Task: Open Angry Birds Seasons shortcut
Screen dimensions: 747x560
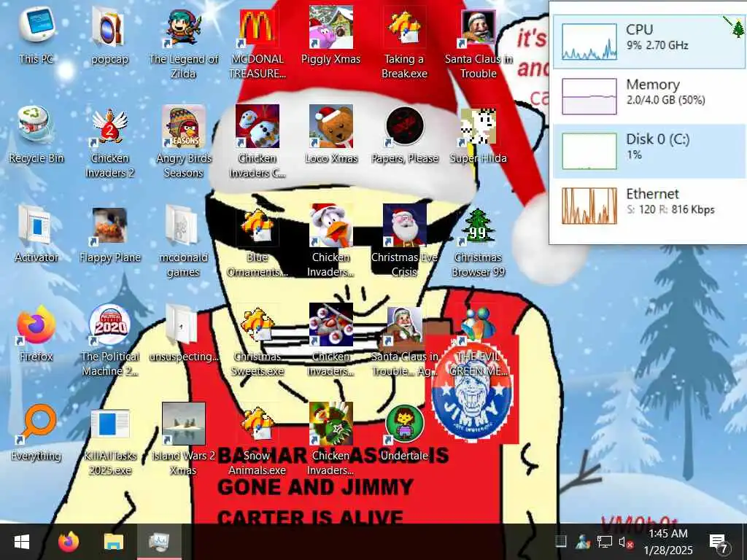Action: [183, 142]
